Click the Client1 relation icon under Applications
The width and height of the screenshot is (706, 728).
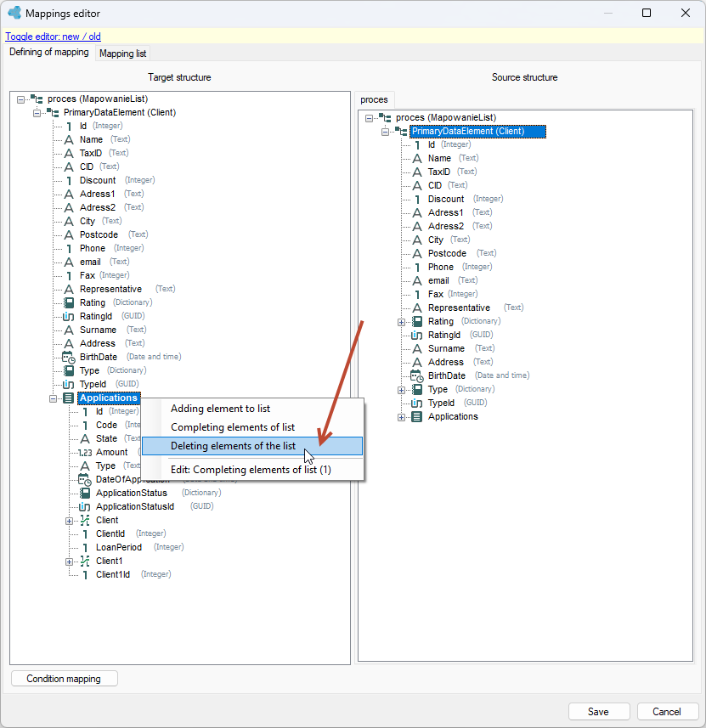tap(85, 561)
